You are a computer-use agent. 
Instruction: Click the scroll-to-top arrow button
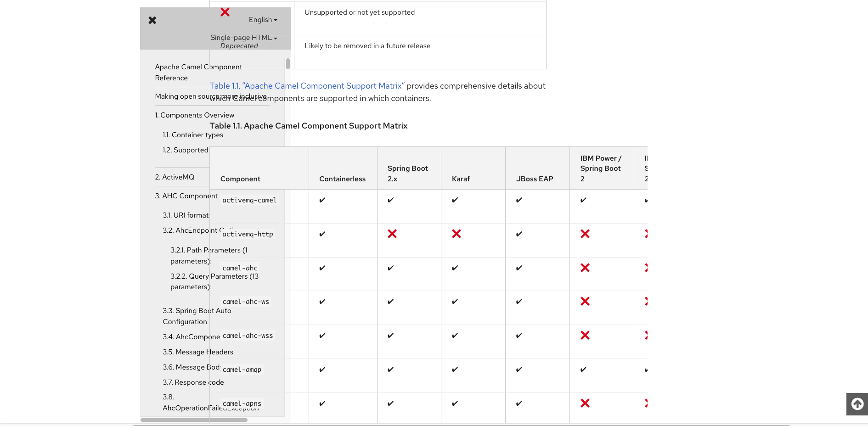pyautogui.click(x=857, y=404)
